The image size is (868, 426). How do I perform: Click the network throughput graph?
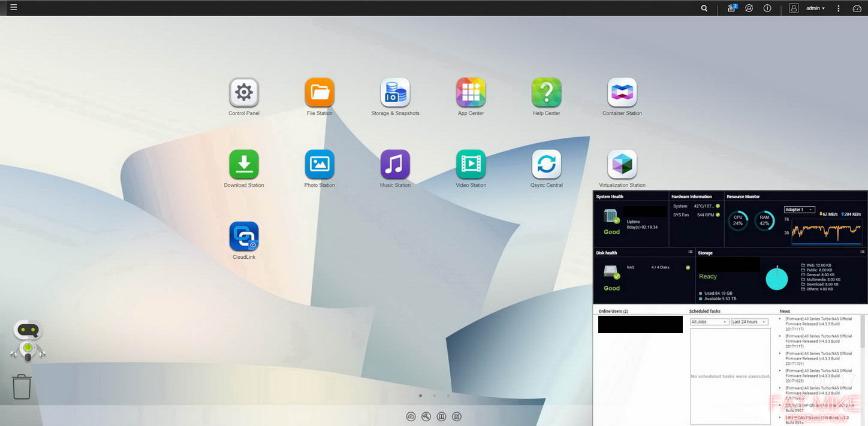click(x=827, y=232)
